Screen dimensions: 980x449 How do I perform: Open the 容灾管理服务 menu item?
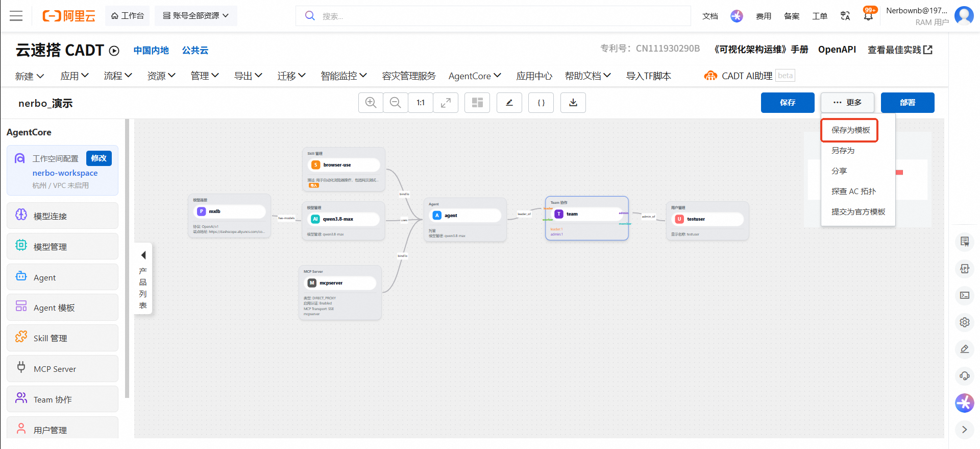[x=409, y=76]
